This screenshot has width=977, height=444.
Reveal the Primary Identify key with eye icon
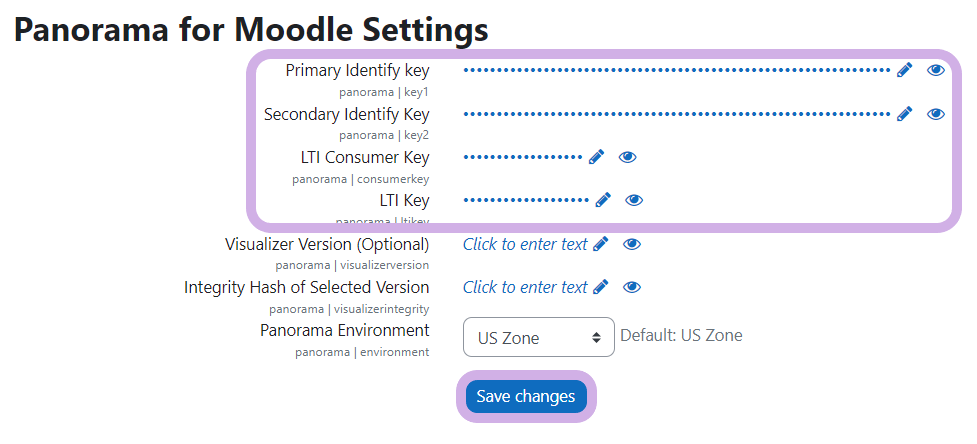click(936, 70)
